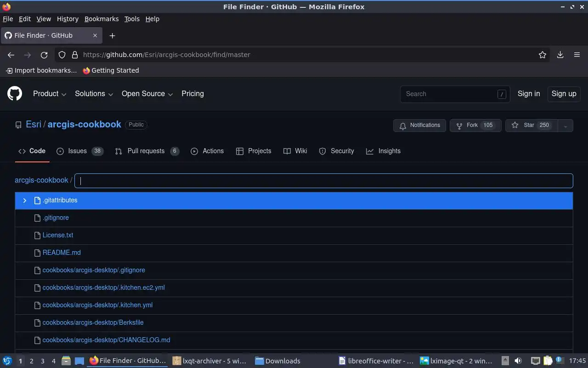The width and height of the screenshot is (588, 368).
Task: Open the Bookmarks menu in Firefox
Action: pyautogui.click(x=102, y=19)
